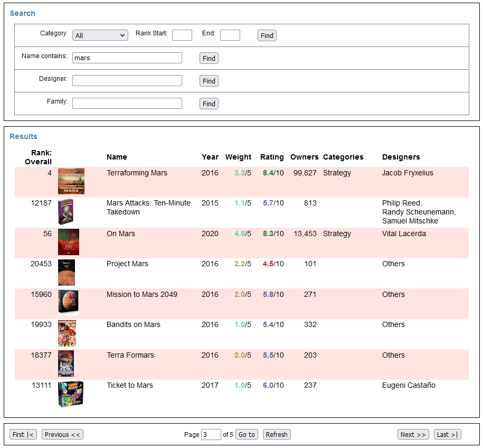Go to the next results page
The height and width of the screenshot is (448, 483).
click(413, 435)
